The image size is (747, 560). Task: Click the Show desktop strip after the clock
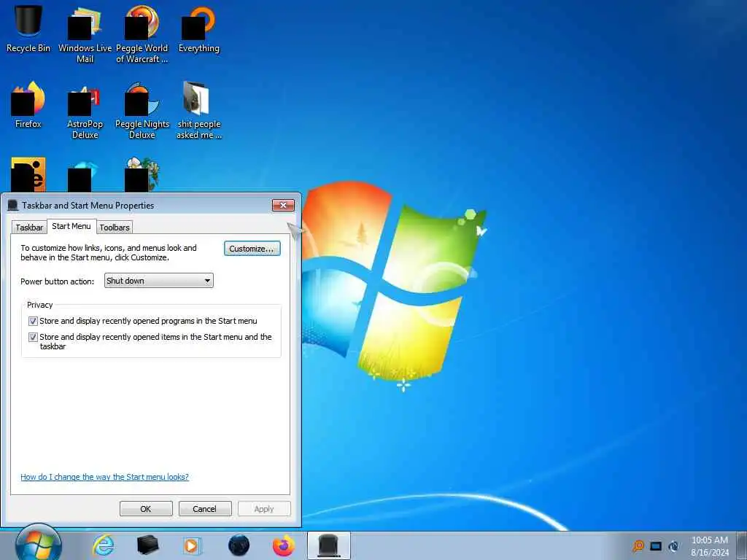coord(741,546)
